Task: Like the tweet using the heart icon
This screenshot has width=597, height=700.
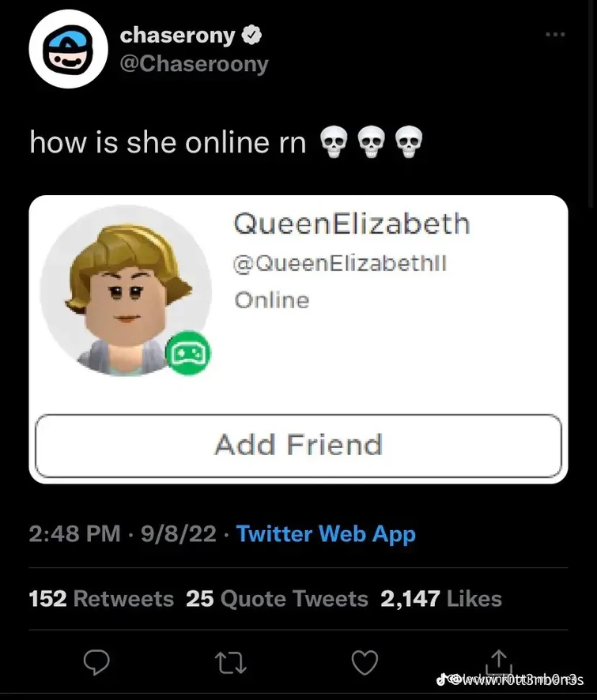Action: (x=365, y=664)
